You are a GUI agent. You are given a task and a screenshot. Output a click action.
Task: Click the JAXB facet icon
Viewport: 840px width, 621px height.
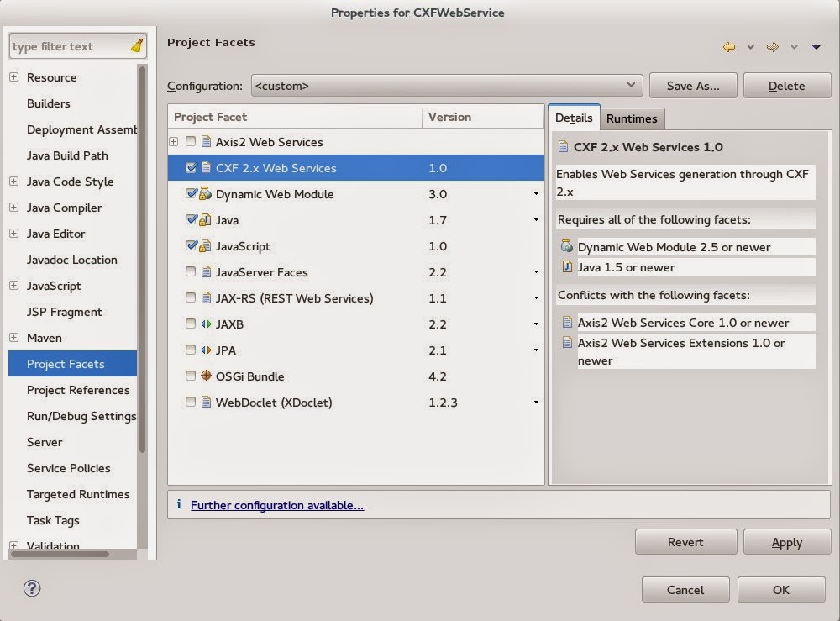(206, 324)
